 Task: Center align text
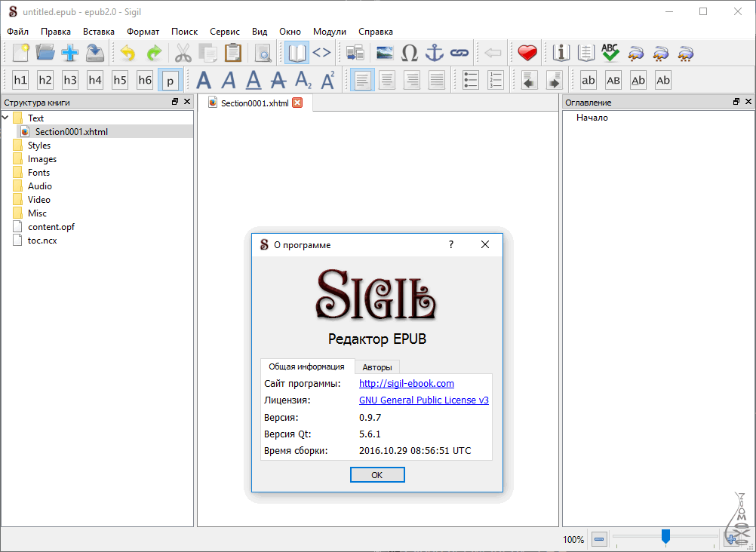[387, 80]
